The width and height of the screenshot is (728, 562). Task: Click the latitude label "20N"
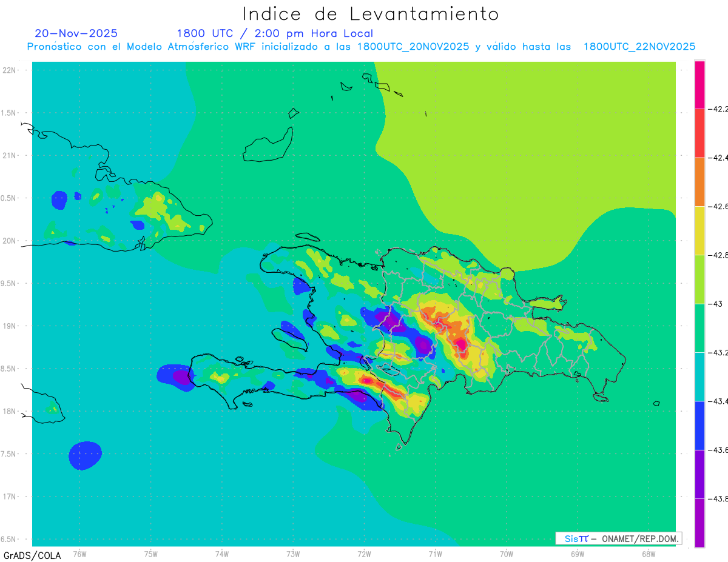click(8, 241)
